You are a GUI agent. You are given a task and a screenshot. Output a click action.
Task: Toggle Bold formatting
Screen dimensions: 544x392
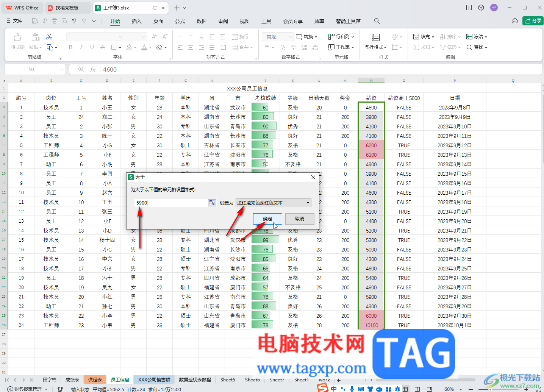[x=71, y=47]
